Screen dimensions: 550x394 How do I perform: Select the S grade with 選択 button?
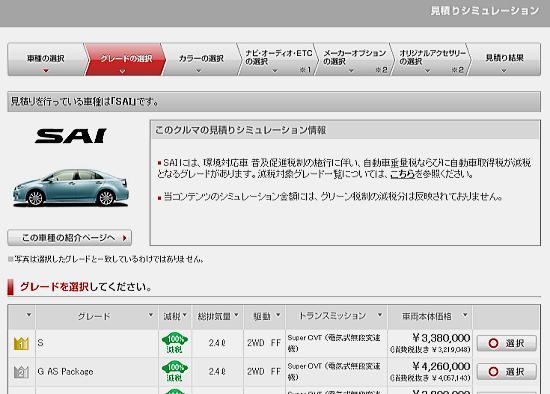pos(507,343)
